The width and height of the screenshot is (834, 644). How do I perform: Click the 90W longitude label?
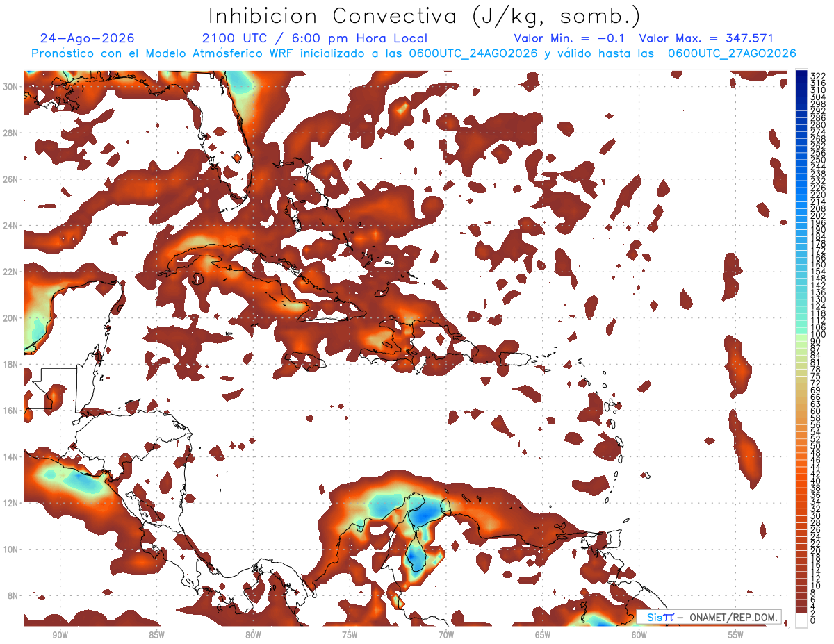60,635
